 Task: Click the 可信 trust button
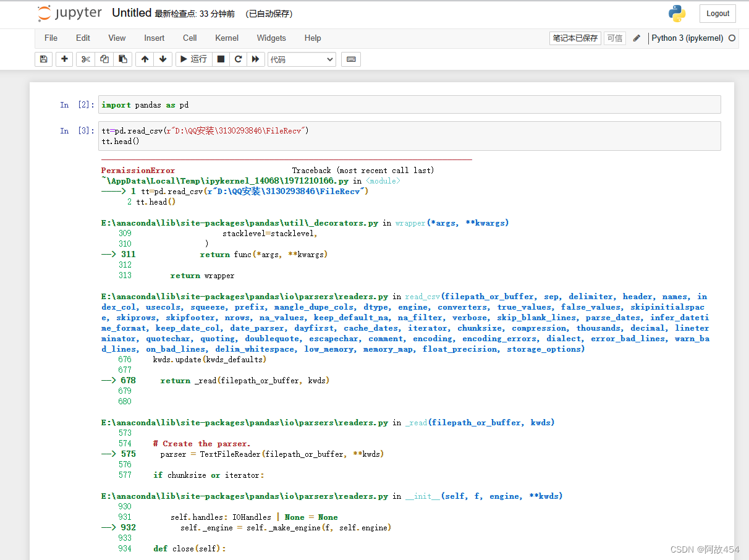pyautogui.click(x=614, y=38)
